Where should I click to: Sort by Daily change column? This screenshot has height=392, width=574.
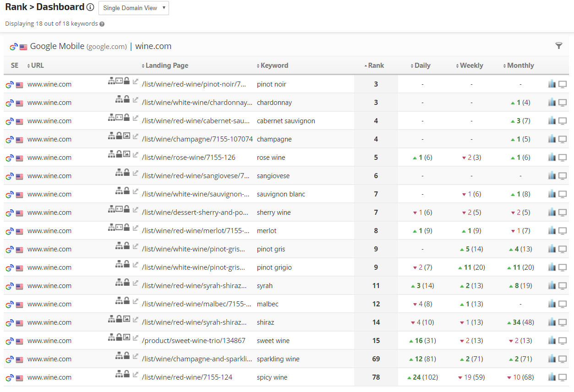point(422,65)
